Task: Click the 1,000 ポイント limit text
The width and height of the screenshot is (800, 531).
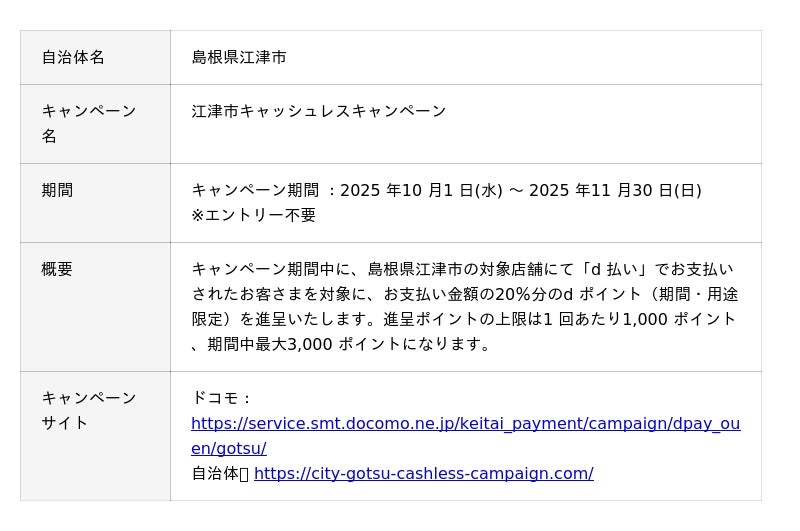Action: [679, 319]
